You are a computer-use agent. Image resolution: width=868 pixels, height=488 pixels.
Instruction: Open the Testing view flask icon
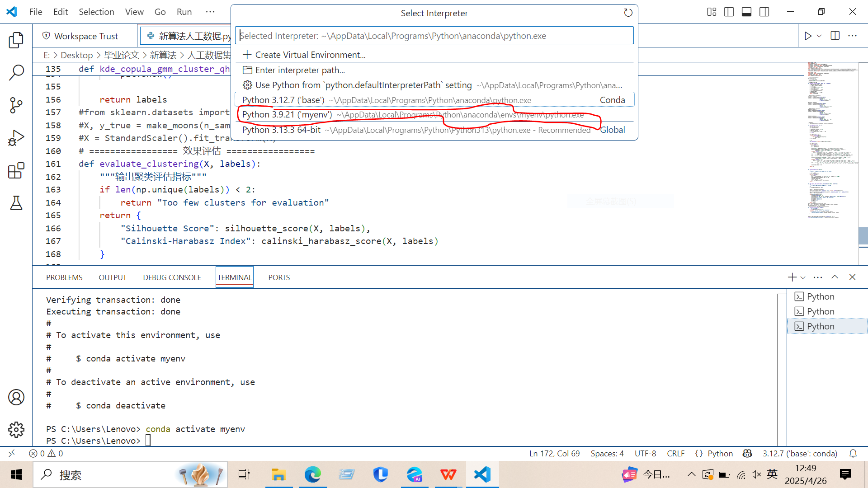coord(16,203)
